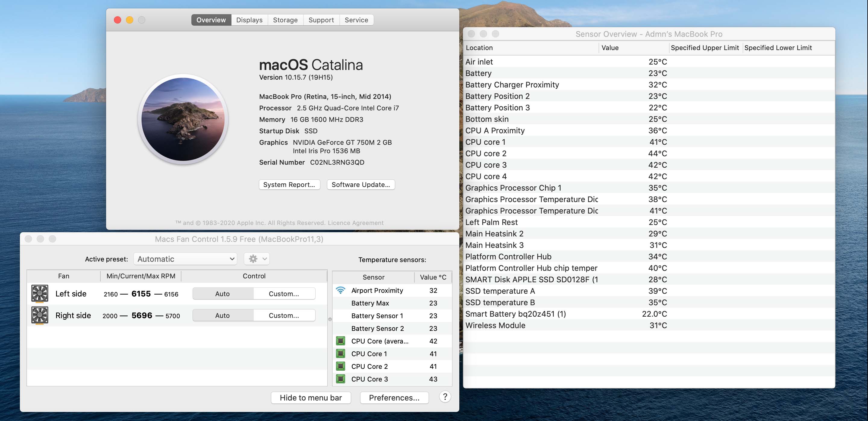Screen dimensions: 868x421
Task: Click the System Report button
Action: (x=289, y=185)
